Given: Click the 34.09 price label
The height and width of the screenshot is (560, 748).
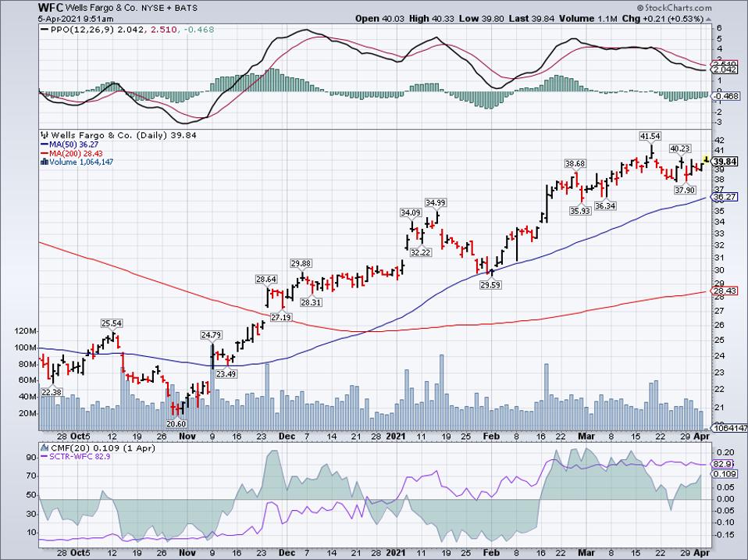Looking at the screenshot, I should click(x=410, y=212).
